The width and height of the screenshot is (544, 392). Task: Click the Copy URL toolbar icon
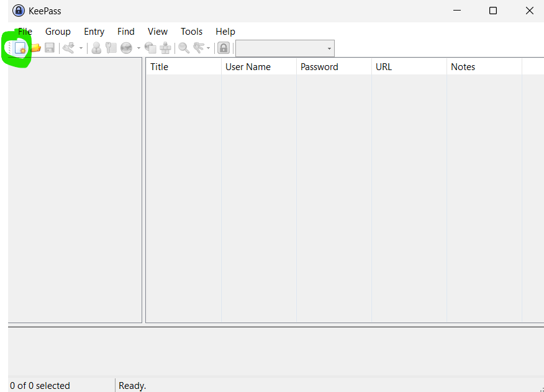click(150, 48)
